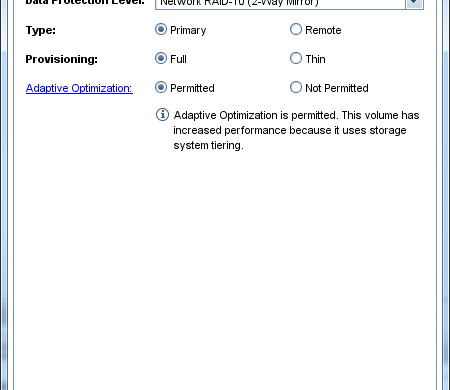Choose Full provisioning radio button

click(161, 58)
